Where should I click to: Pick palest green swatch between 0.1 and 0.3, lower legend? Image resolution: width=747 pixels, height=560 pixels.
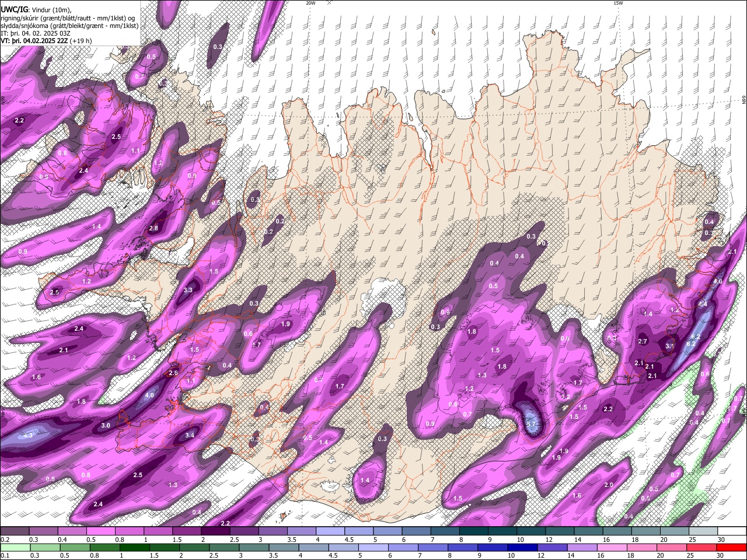point(15,547)
